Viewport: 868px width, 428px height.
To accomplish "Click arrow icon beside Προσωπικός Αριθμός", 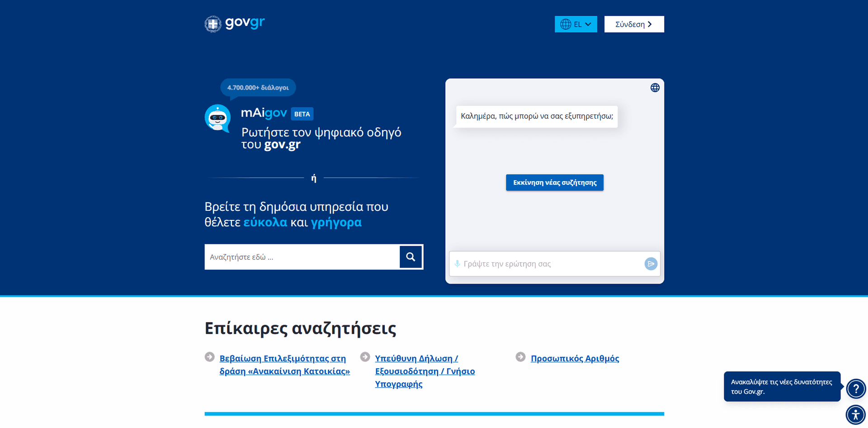I will [521, 357].
